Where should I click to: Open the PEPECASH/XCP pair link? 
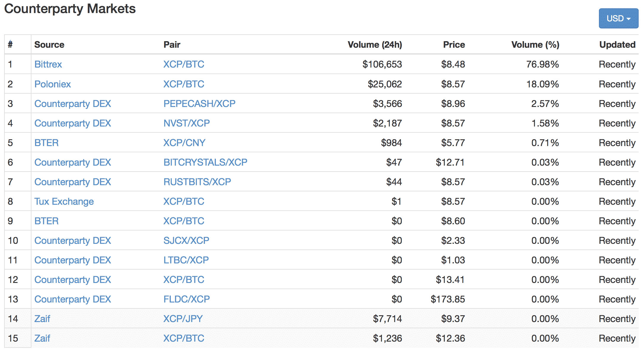(200, 104)
